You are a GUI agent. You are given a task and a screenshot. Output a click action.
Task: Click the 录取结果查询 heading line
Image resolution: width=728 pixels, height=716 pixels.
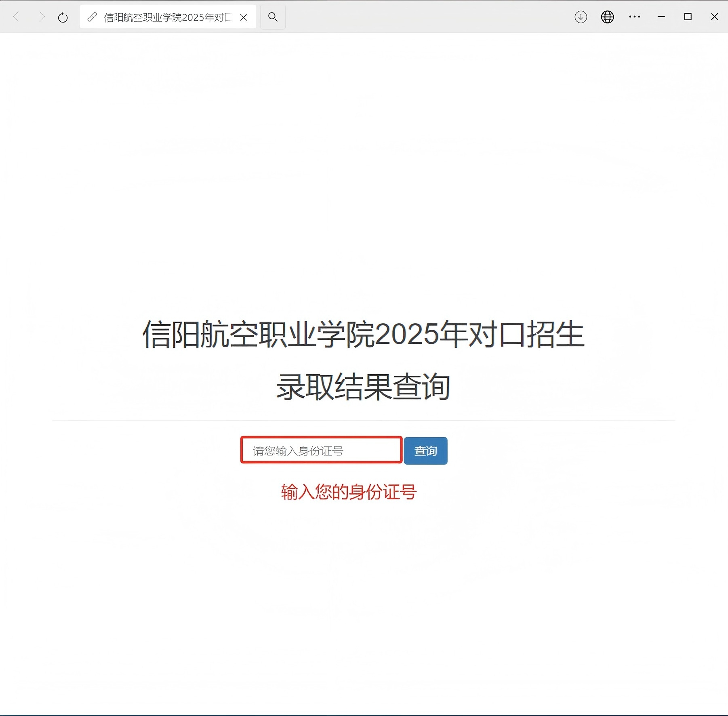point(363,387)
